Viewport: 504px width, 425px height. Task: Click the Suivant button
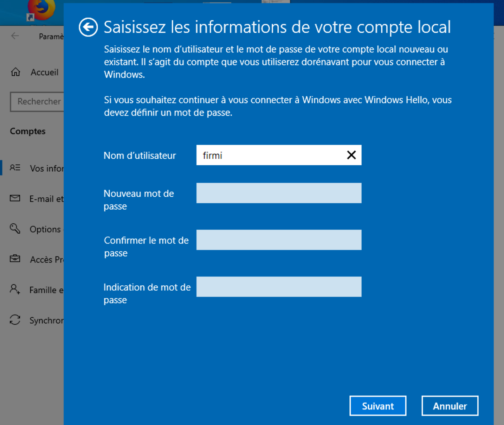(378, 406)
